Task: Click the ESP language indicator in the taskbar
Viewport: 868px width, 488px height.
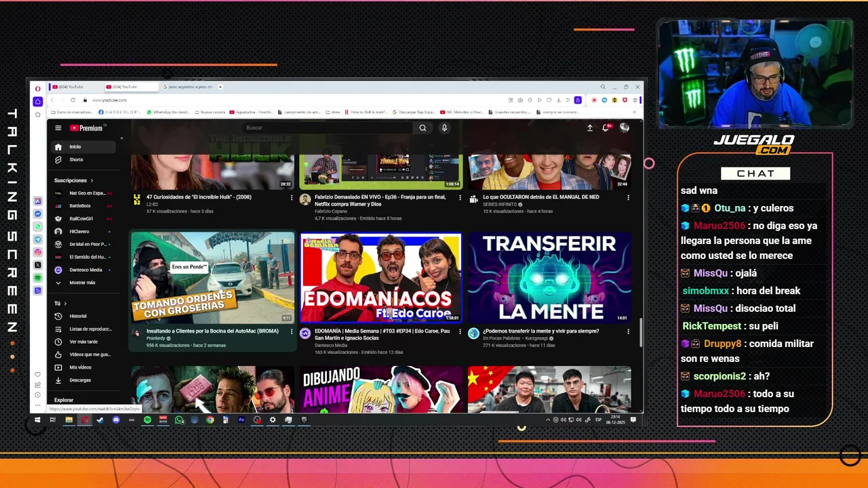Action: (598, 420)
